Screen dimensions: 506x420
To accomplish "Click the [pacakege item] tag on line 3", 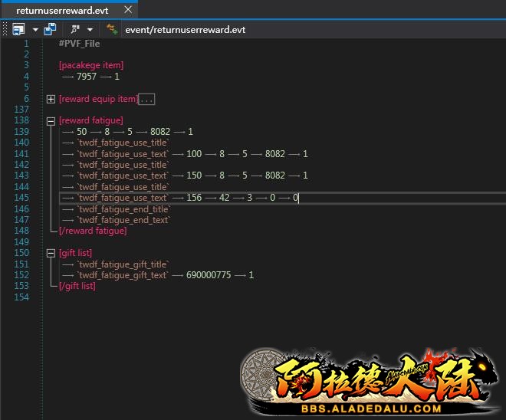I will click(x=90, y=65).
